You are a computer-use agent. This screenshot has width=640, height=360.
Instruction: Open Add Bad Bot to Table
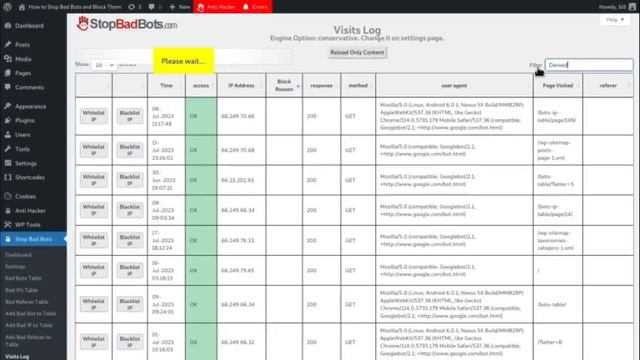[31, 314]
